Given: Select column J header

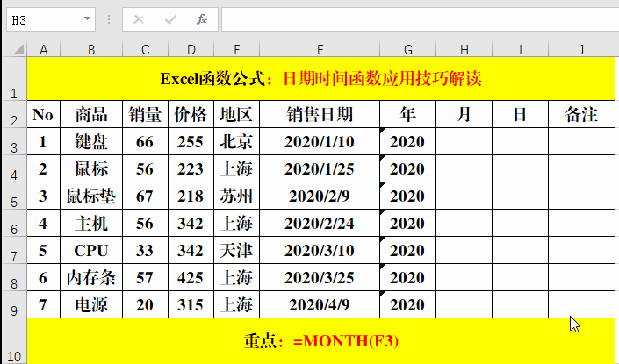Looking at the screenshot, I should click(x=581, y=50).
